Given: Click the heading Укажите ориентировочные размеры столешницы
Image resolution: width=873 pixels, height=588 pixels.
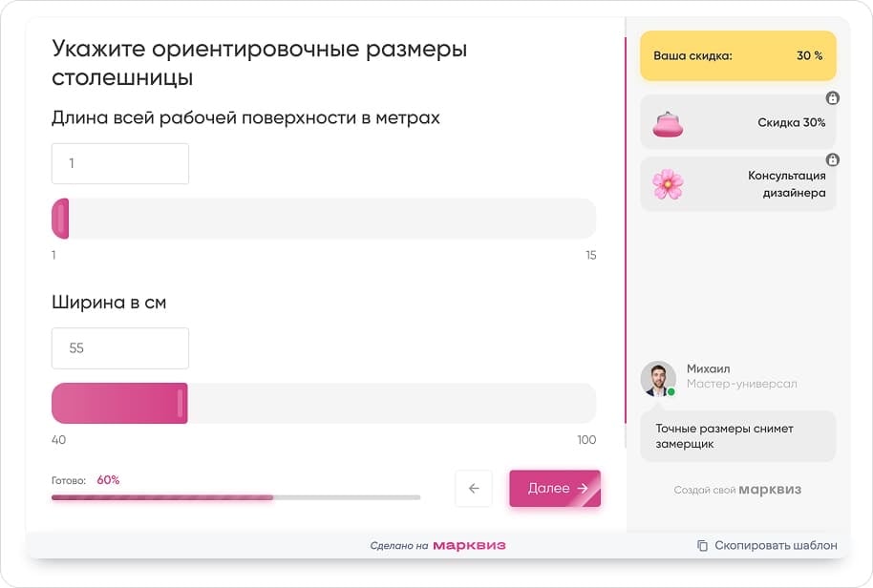Looking at the screenshot, I should click(x=260, y=63).
